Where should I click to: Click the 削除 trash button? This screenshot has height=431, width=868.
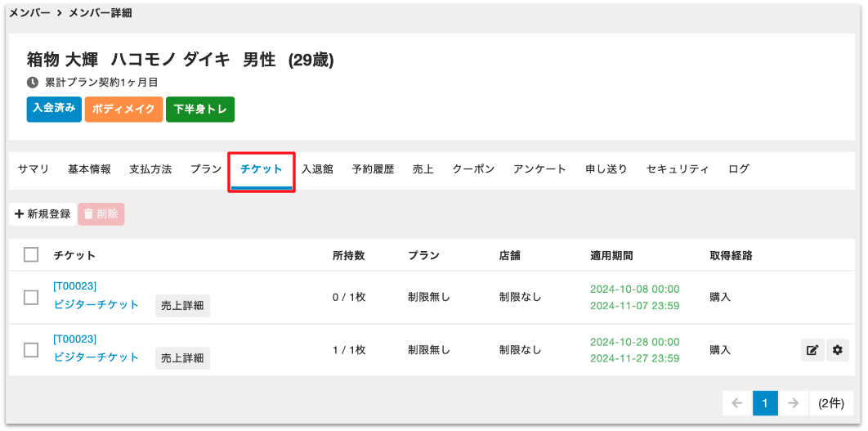101,214
